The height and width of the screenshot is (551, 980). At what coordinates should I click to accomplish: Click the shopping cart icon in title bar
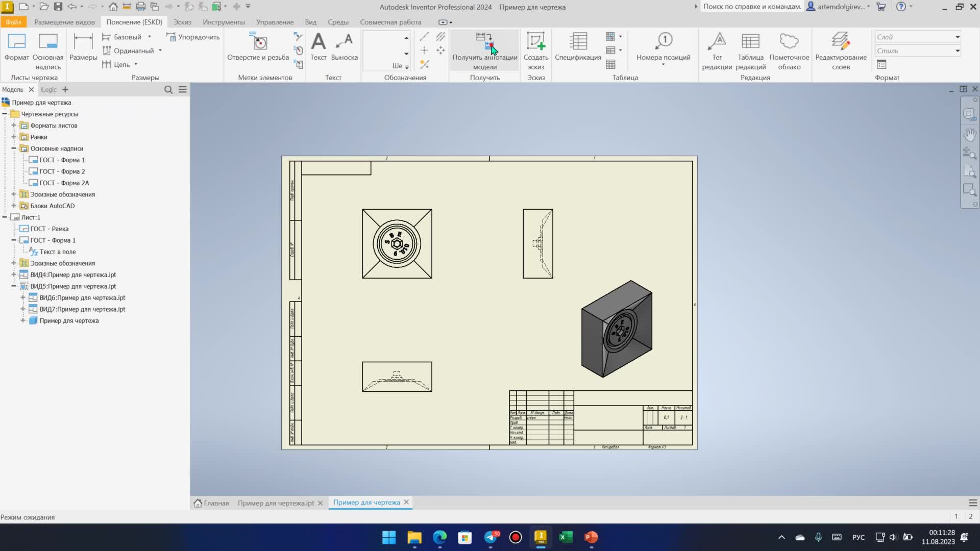click(x=881, y=7)
